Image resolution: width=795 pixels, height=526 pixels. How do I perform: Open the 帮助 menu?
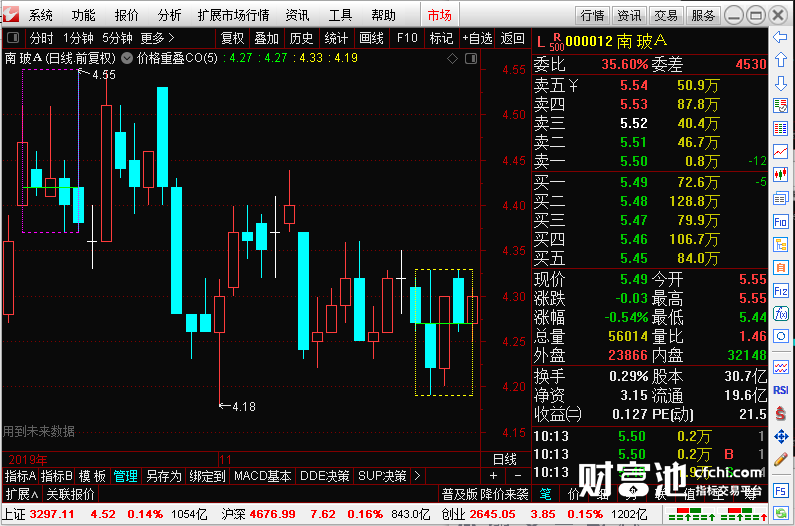pyautogui.click(x=383, y=15)
